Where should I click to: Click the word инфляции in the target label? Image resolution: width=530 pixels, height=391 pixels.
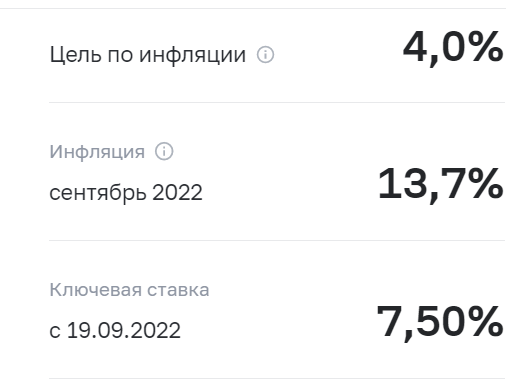[x=192, y=55]
